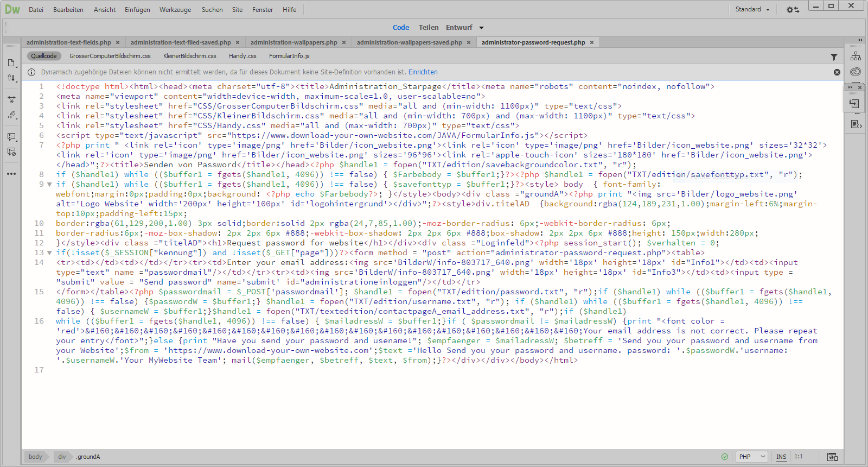Click the apply comment icon
This screenshot has height=467, width=868.
[x=11, y=137]
